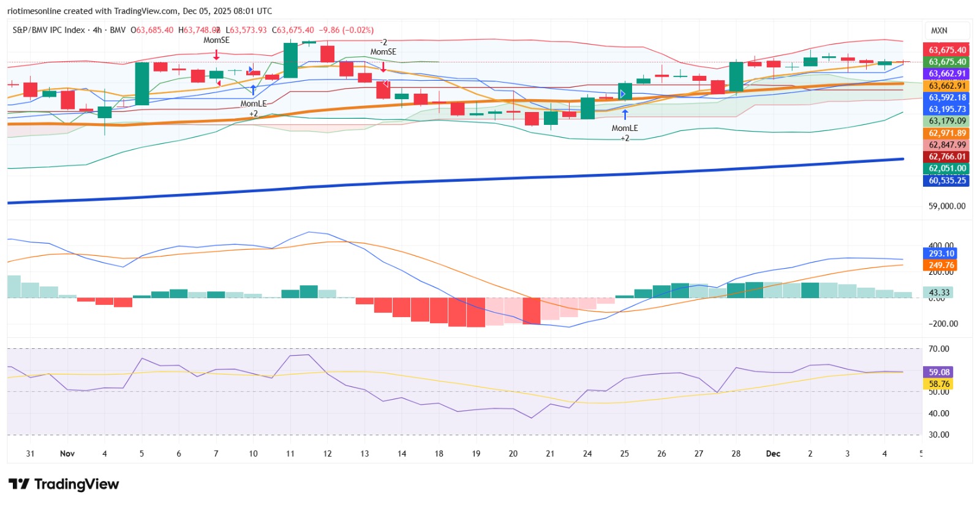This screenshot has height=505, width=980.
Task: Click the 249.76 signal value label
Action: [941, 266]
